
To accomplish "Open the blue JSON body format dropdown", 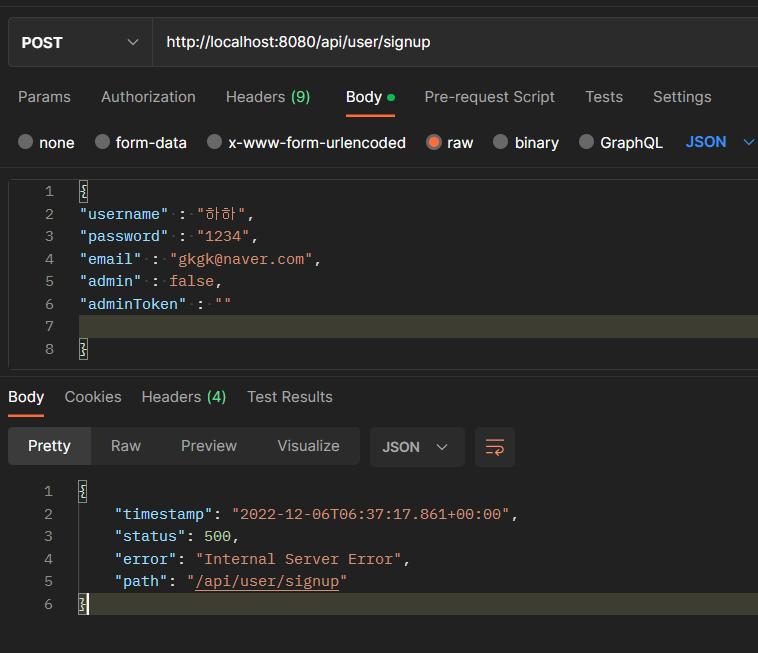I will (x=720, y=142).
